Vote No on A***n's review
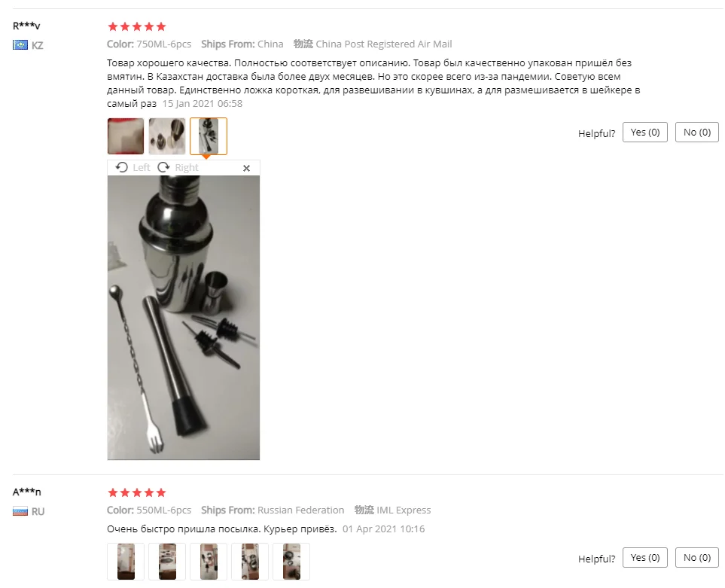The height and width of the screenshot is (588, 725). point(697,557)
